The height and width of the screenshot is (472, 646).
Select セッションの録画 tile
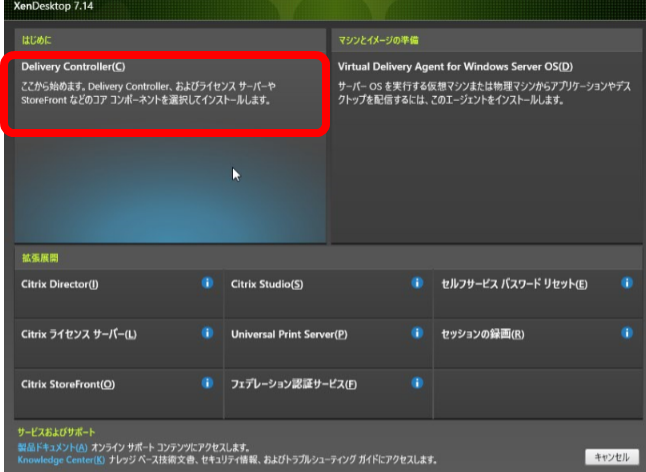click(x=538, y=344)
